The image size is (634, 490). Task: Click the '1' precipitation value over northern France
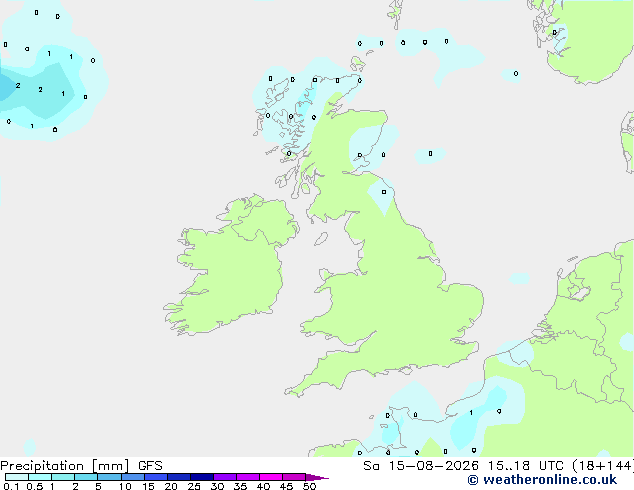coord(471,413)
